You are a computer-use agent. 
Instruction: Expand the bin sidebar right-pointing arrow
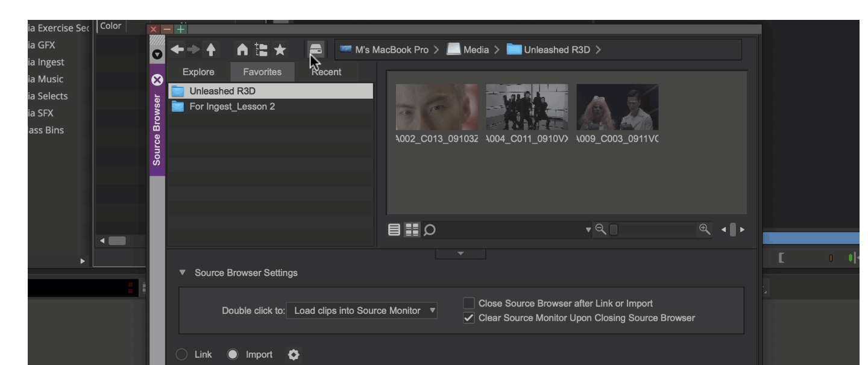[83, 261]
